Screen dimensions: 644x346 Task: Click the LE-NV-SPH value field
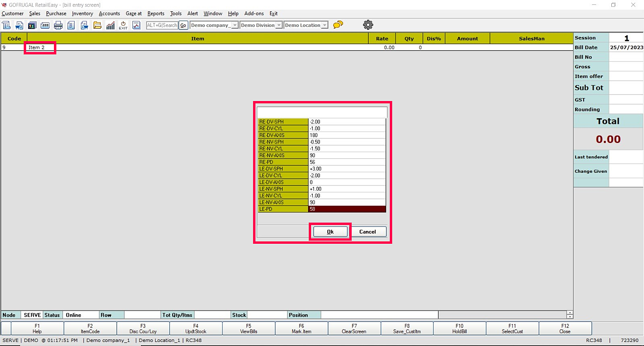(x=347, y=189)
